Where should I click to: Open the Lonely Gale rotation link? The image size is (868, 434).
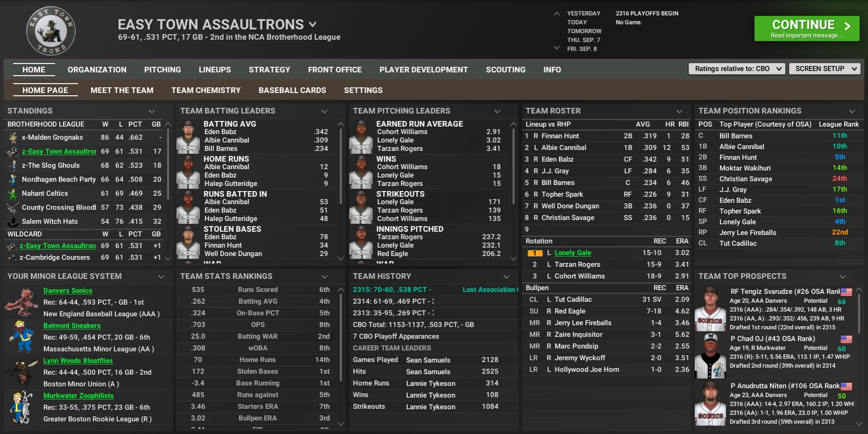click(x=572, y=253)
